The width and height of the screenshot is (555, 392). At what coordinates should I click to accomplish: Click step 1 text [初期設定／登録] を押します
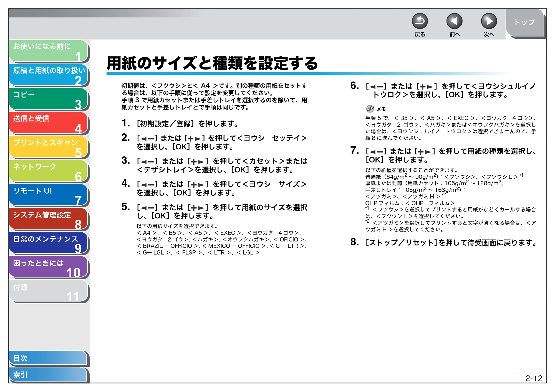pos(187,124)
